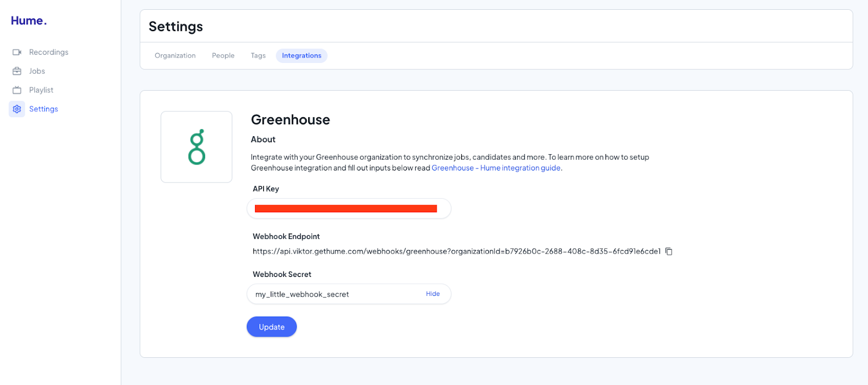Switch to the People tab
The image size is (868, 385).
[223, 55]
